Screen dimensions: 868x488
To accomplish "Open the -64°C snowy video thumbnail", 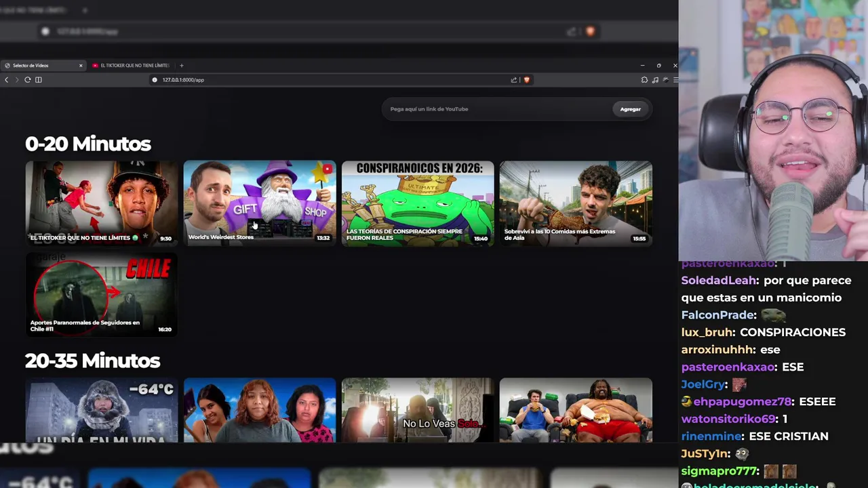I will point(102,410).
